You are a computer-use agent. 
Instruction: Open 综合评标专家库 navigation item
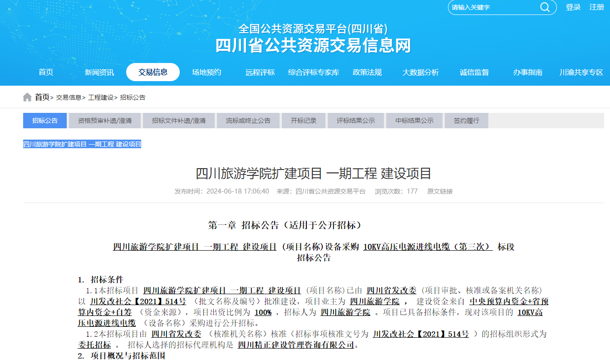pyautogui.click(x=314, y=73)
